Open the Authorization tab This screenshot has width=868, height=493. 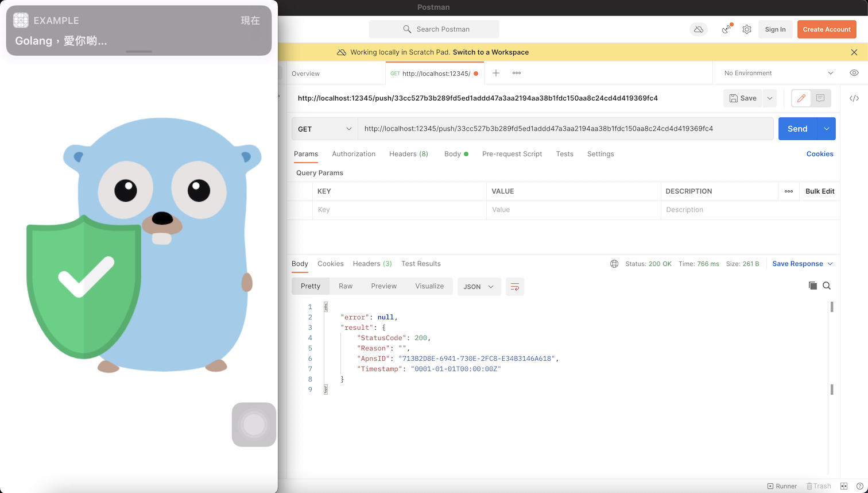click(354, 154)
